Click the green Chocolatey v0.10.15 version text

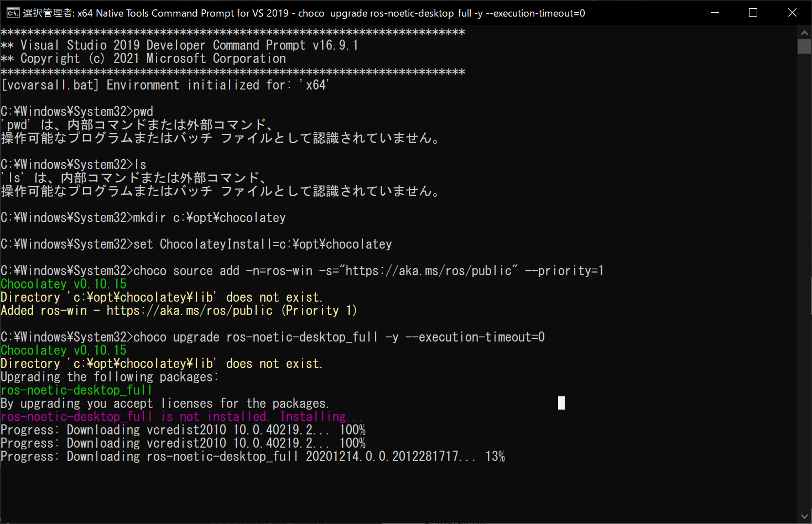coord(64,284)
